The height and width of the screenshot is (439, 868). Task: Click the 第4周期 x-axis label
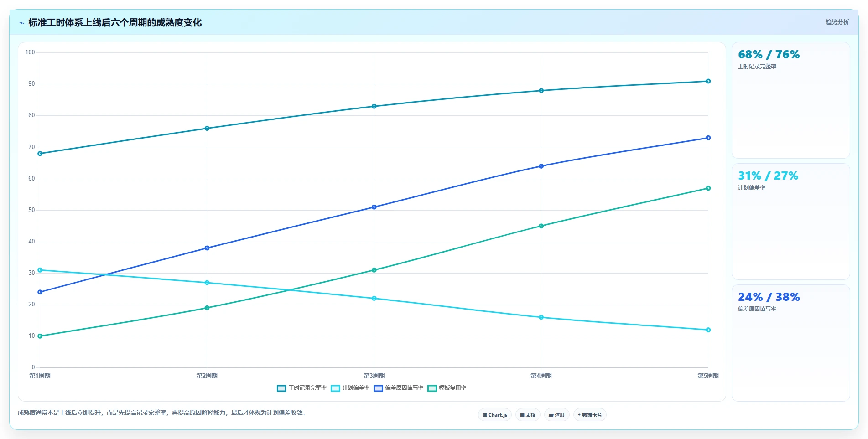541,376
